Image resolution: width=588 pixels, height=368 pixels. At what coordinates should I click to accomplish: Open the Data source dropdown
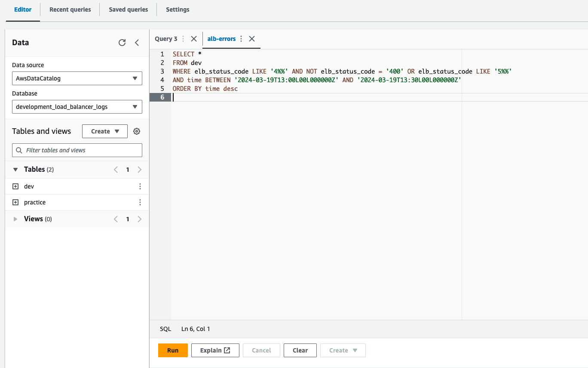pyautogui.click(x=77, y=78)
